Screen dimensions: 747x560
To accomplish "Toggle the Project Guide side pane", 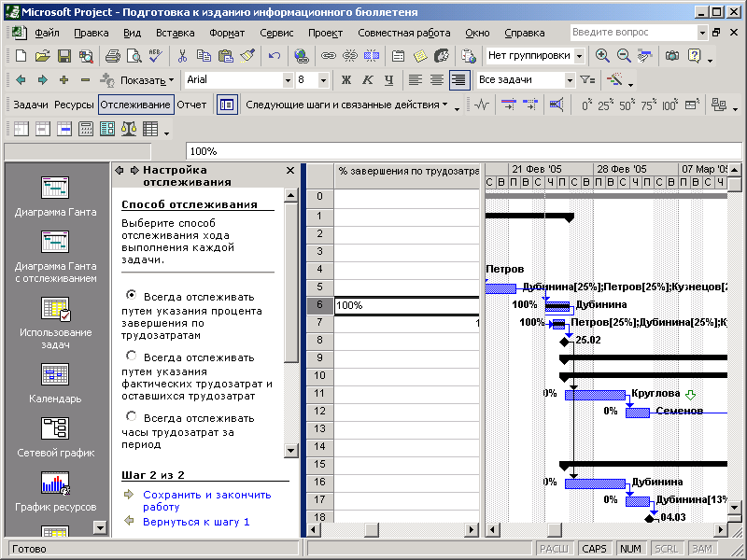I will point(227,105).
